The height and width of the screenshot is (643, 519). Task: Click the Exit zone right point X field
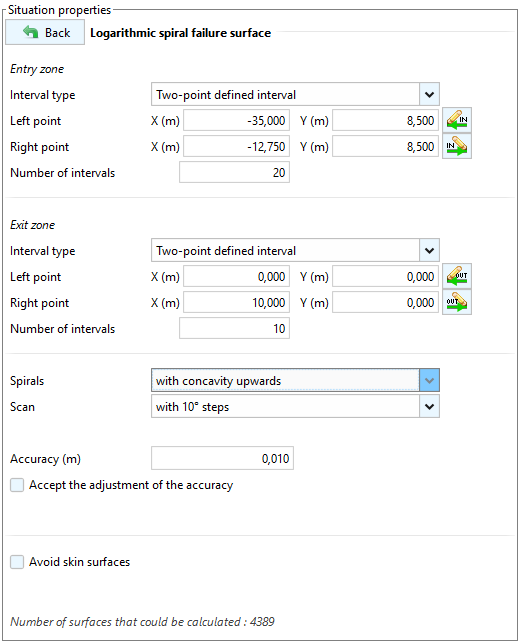(237, 302)
